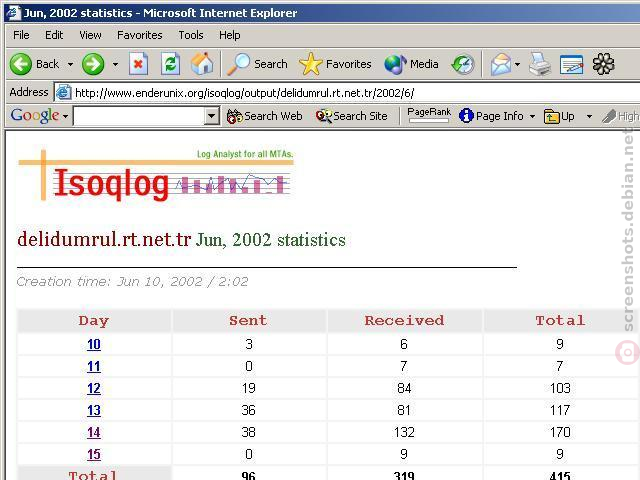The height and width of the screenshot is (480, 640).
Task: Open the Up button dropdown arrow
Action: coord(589,117)
